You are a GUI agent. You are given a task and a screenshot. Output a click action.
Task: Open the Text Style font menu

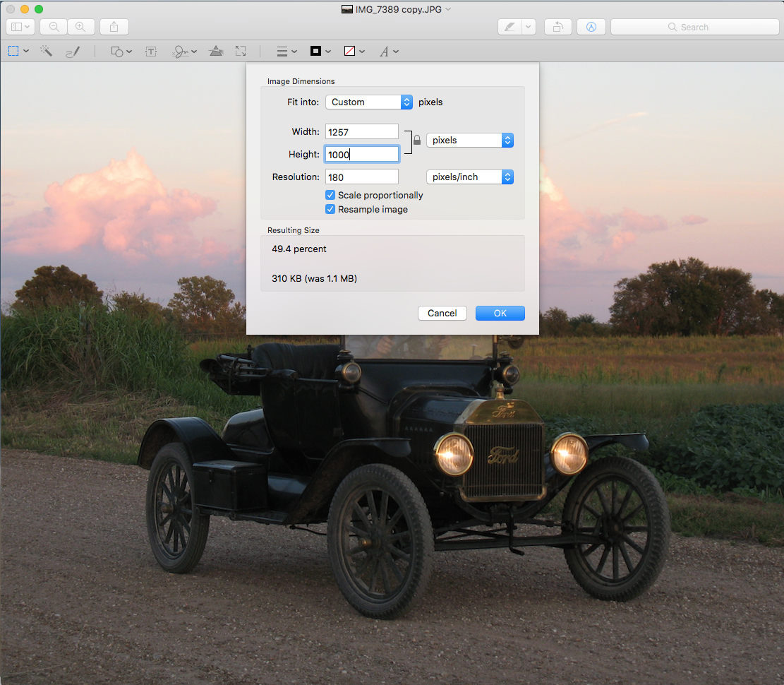389,52
